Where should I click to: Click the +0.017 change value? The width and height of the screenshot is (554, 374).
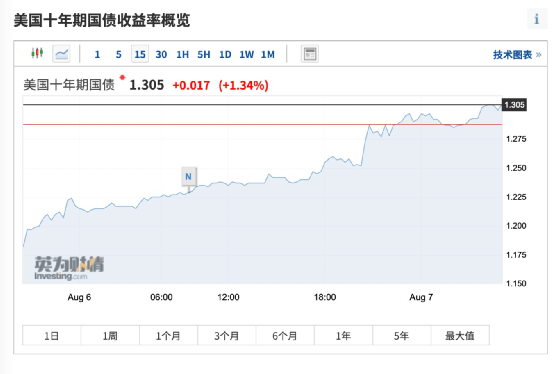click(191, 85)
